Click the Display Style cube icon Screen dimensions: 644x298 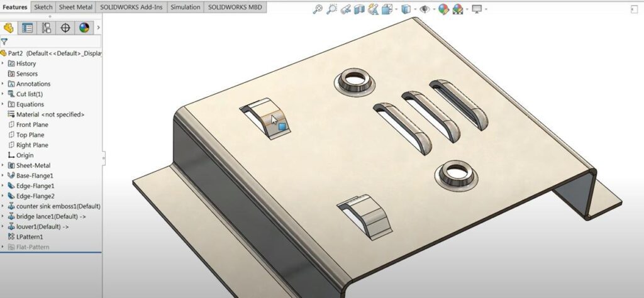[406, 9]
